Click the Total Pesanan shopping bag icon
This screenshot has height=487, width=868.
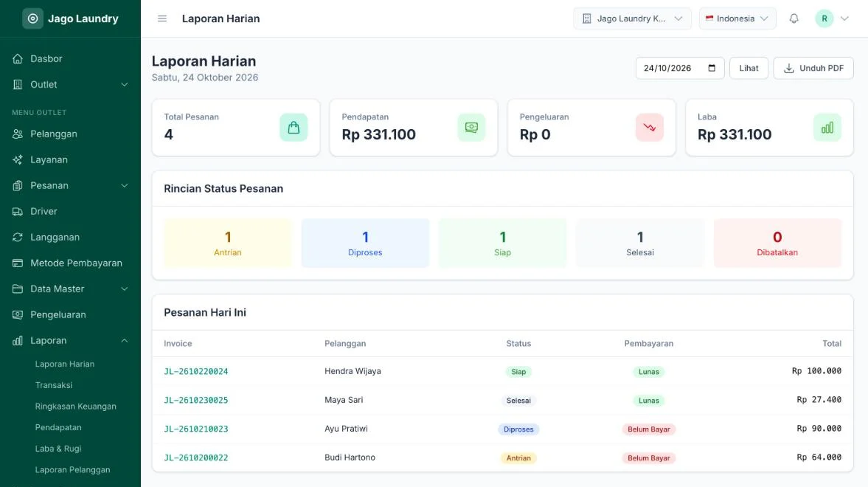(x=294, y=128)
